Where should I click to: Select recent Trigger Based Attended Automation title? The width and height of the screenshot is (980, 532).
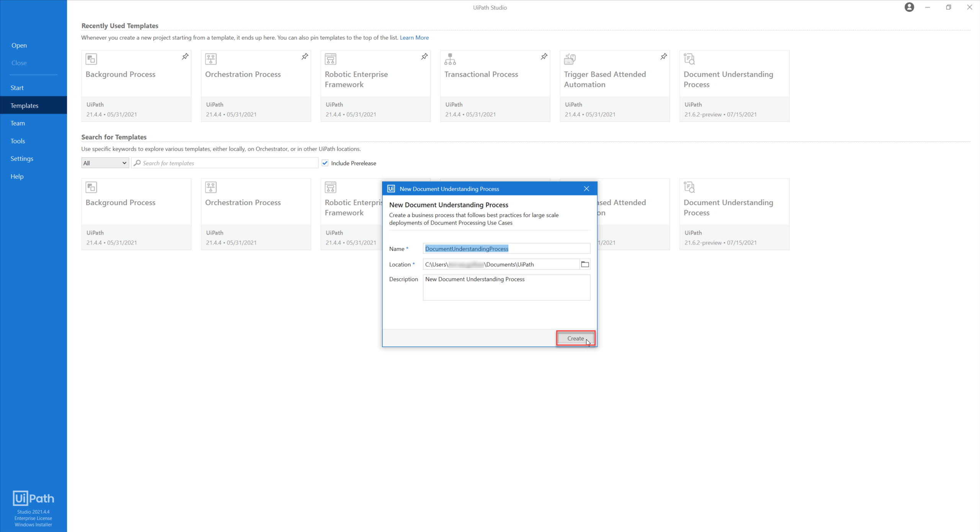605,79
